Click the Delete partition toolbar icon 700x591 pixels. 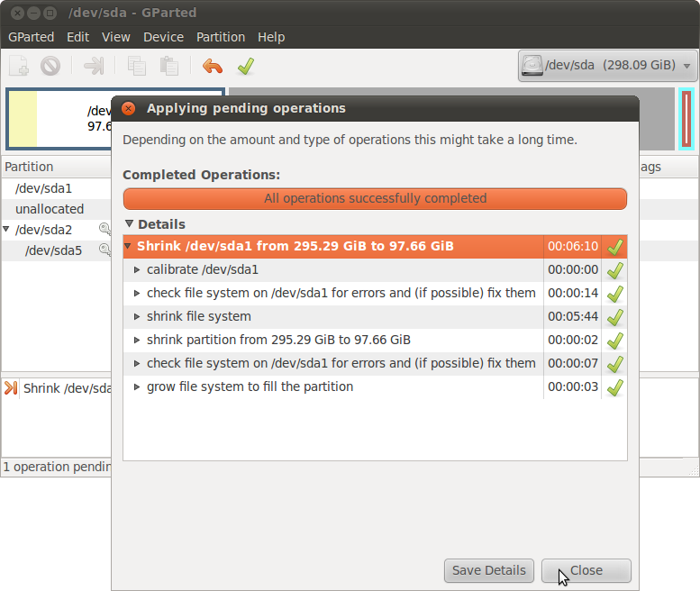(50, 67)
